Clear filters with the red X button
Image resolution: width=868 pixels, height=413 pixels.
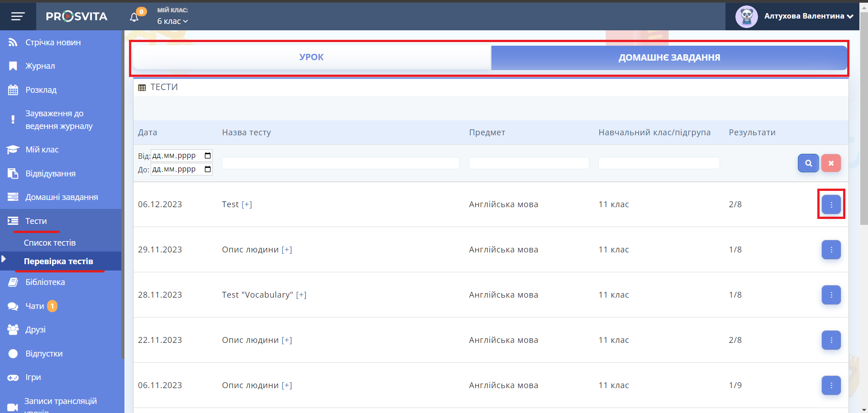(831, 163)
